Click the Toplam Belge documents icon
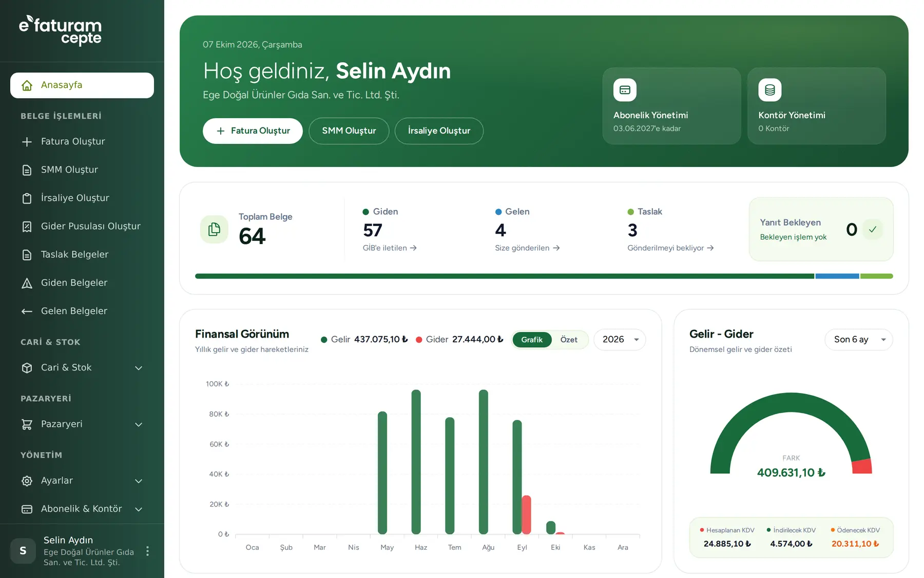 tap(214, 229)
